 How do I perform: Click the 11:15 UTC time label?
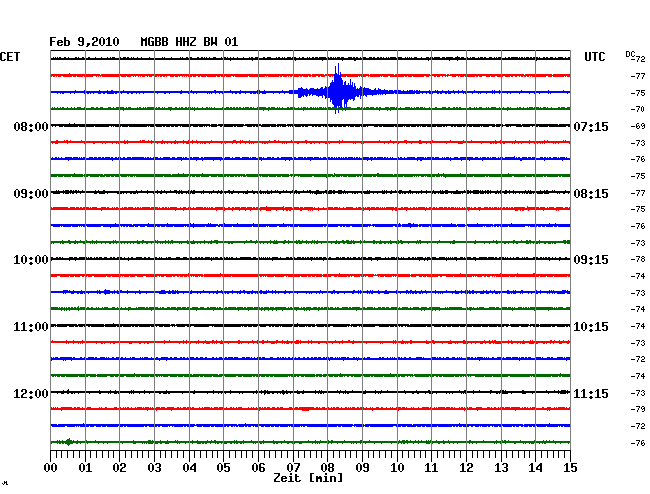[x=591, y=393]
